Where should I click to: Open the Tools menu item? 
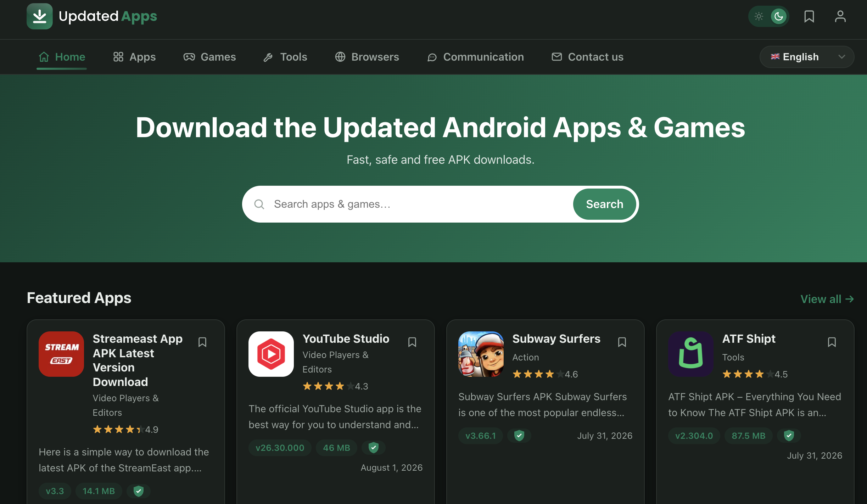[x=285, y=57]
